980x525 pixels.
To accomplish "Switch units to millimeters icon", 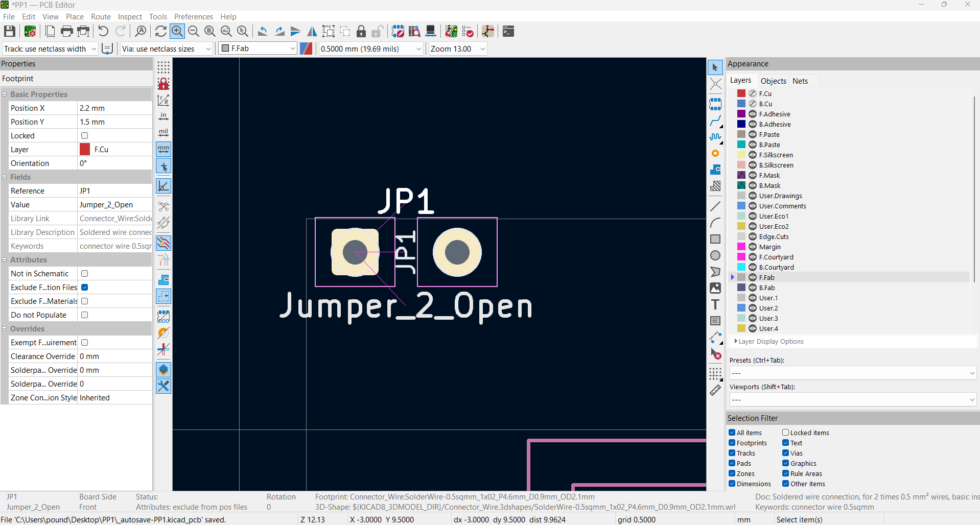I will (164, 149).
